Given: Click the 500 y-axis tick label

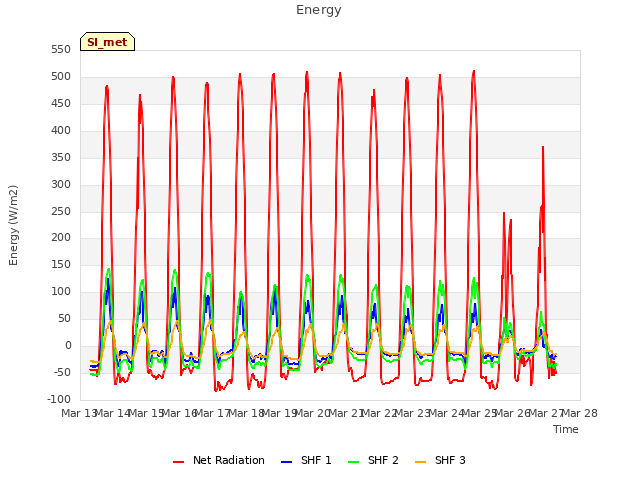Looking at the screenshot, I should click(61, 77).
